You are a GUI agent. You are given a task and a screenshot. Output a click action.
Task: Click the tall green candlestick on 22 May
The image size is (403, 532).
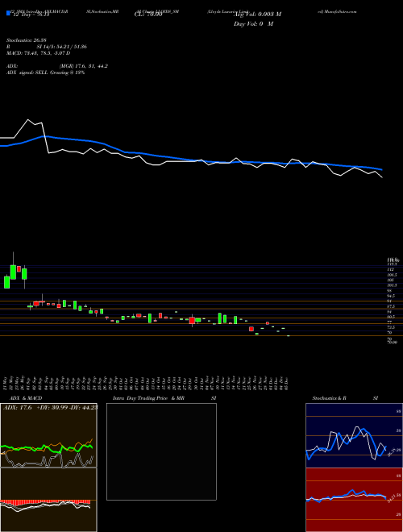click(13, 272)
